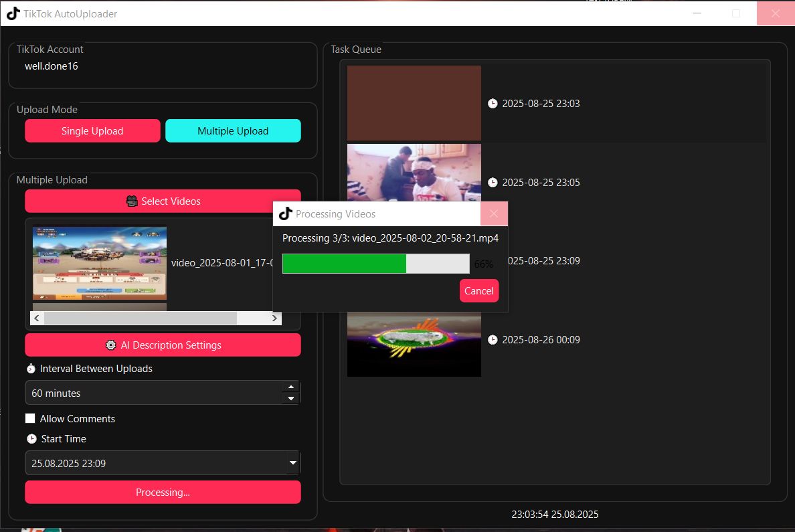Enable the Allow Comments checkbox
Screen dimensions: 795x532
click(x=30, y=419)
